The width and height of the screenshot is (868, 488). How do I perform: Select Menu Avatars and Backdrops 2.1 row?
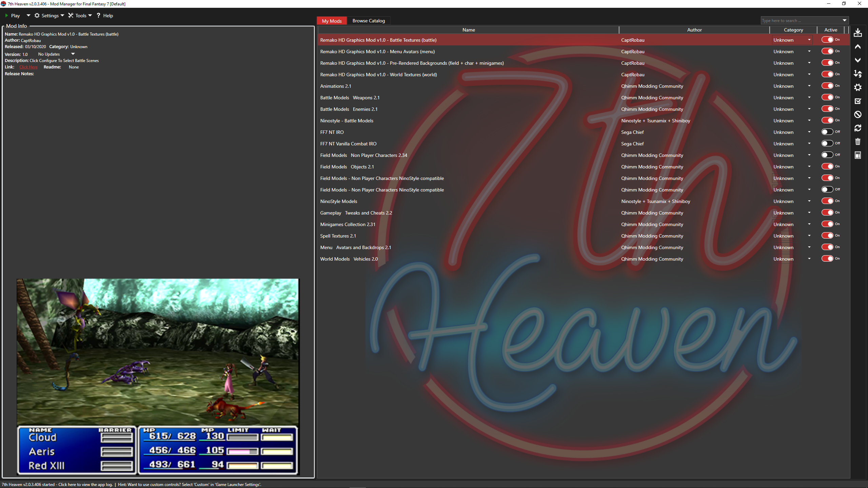(x=583, y=247)
